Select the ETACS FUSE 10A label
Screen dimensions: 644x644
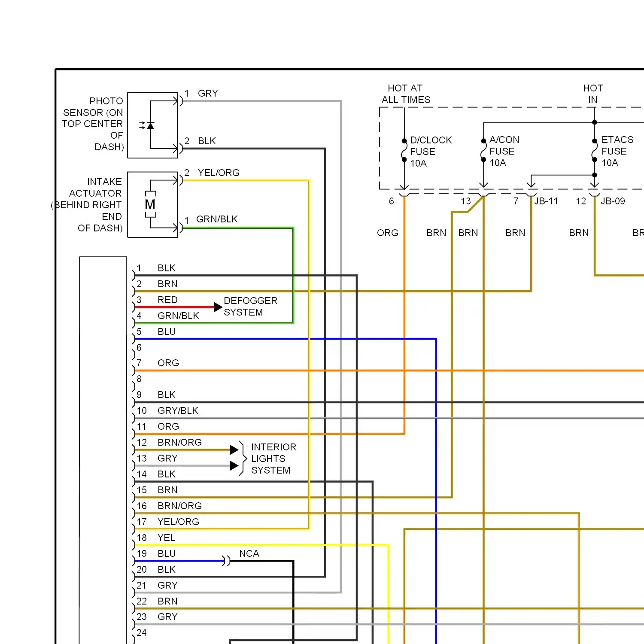[x=617, y=151]
